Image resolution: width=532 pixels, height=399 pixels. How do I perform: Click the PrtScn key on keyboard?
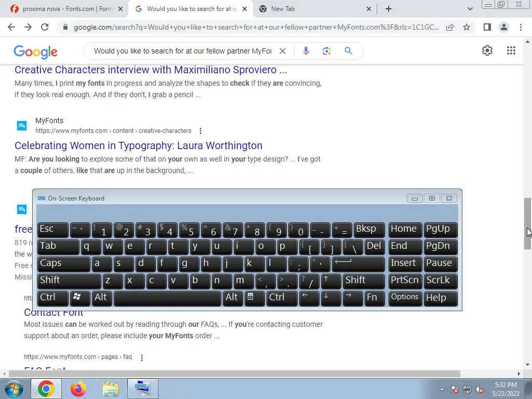(405, 281)
